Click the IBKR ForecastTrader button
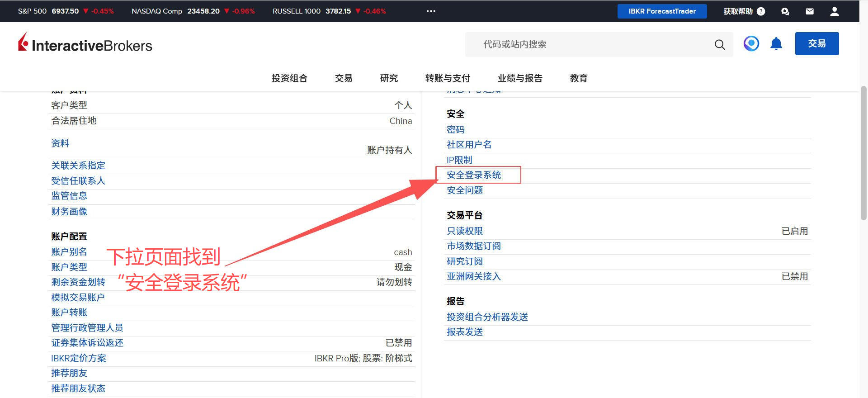The height and width of the screenshot is (398, 868). [662, 11]
